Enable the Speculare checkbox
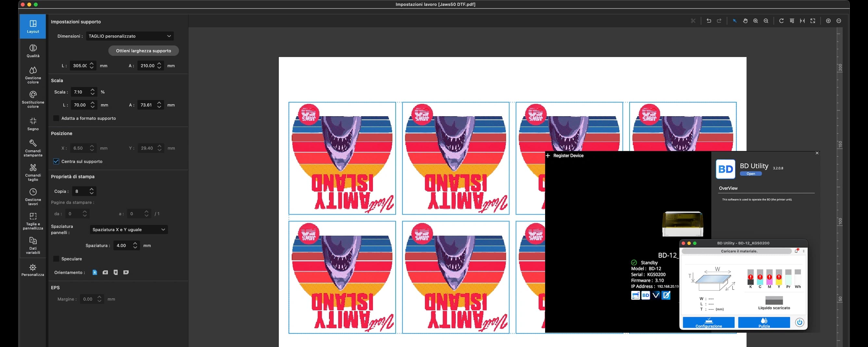 point(56,258)
